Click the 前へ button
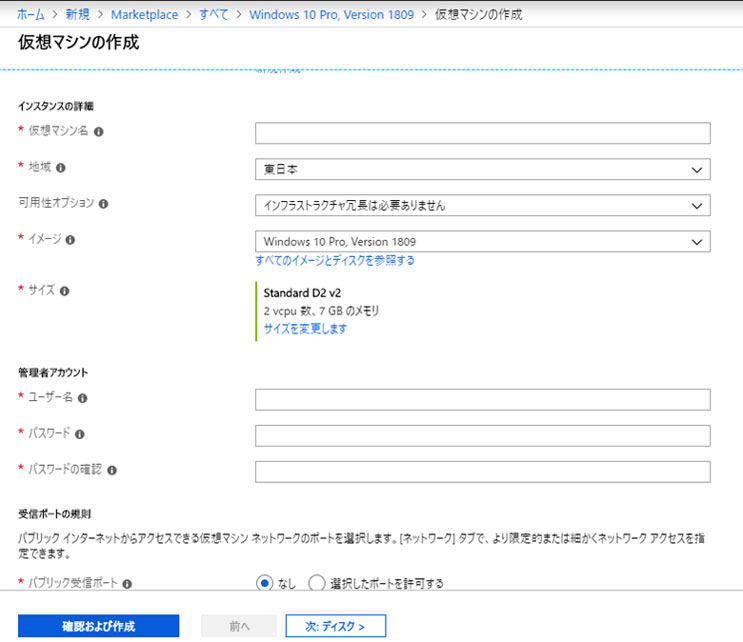The image size is (743, 642). coord(239,626)
